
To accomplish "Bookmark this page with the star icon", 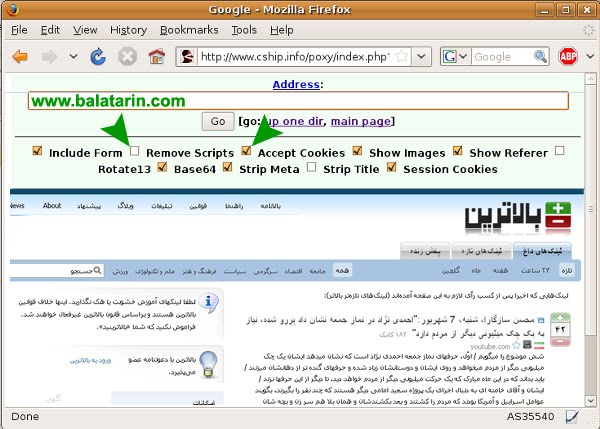I will coord(401,57).
